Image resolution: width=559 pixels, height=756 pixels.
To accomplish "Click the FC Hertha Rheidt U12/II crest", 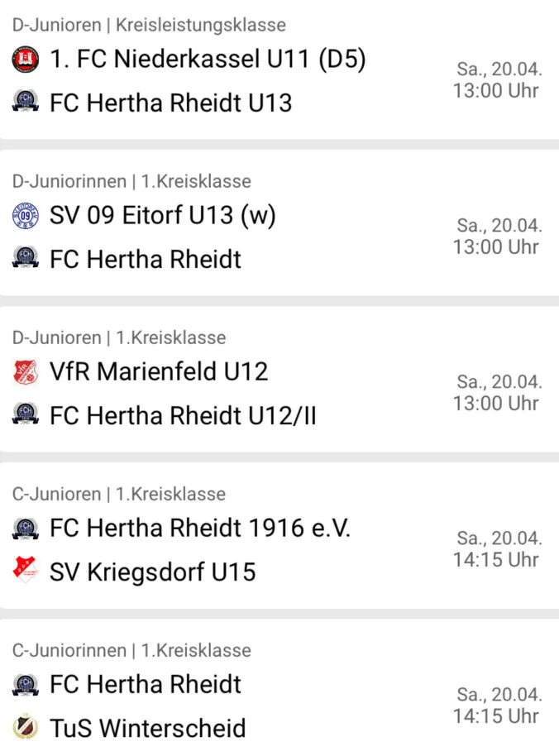I will pyautogui.click(x=25, y=414).
